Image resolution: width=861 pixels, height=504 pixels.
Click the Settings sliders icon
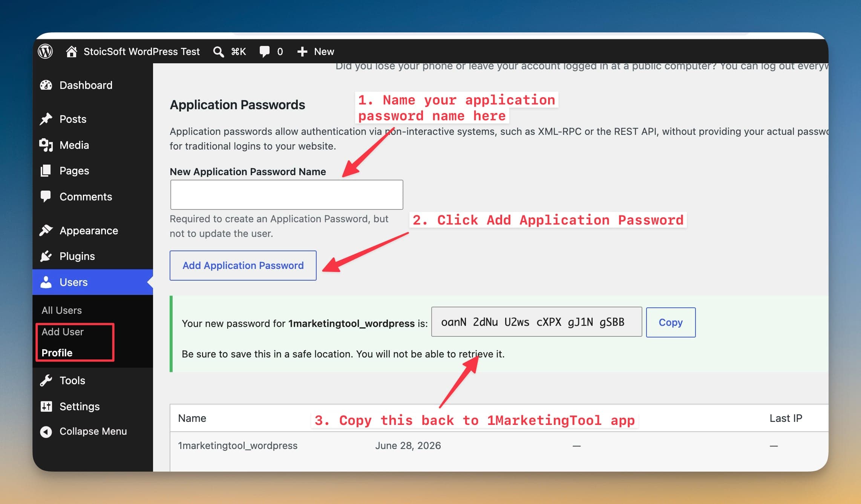(x=46, y=406)
